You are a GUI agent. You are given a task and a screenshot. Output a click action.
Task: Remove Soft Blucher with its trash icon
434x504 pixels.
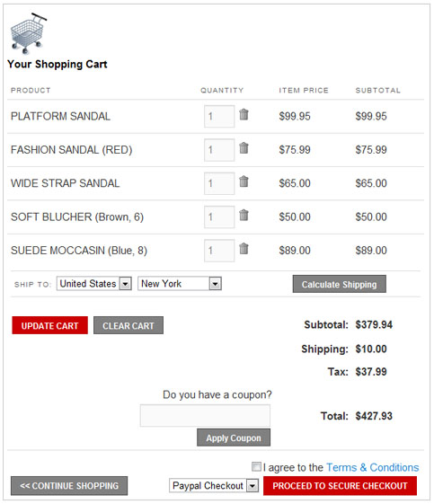pos(244,215)
